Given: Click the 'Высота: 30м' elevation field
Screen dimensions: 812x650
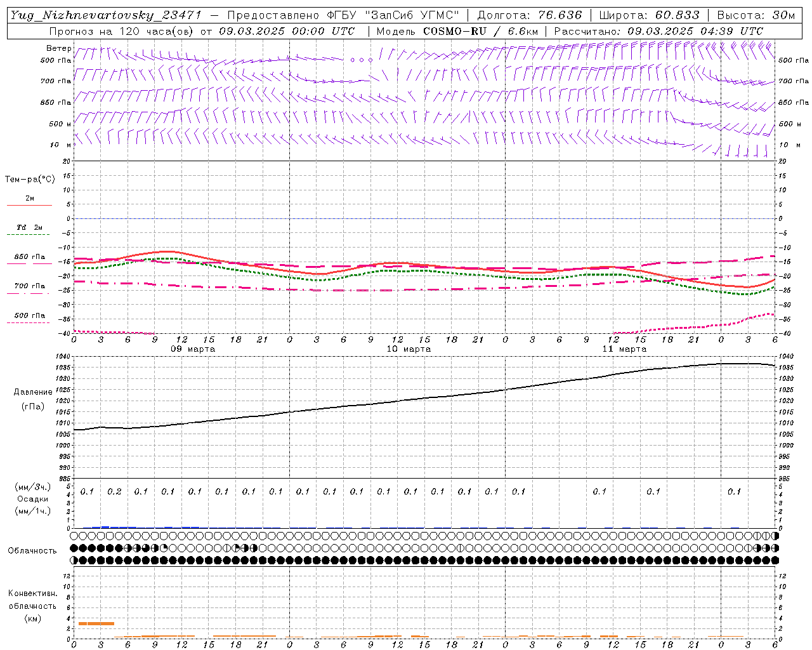Looking at the screenshot, I should (x=756, y=15).
